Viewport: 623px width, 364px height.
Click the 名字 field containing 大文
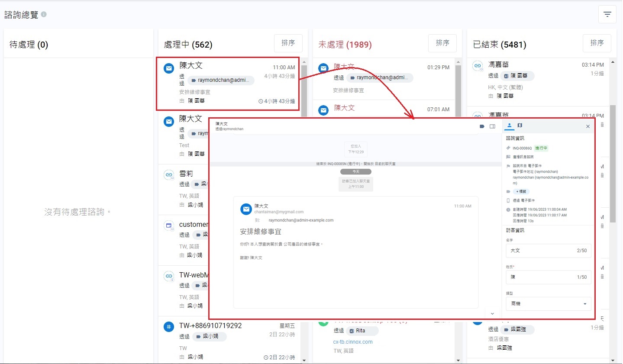click(x=548, y=251)
